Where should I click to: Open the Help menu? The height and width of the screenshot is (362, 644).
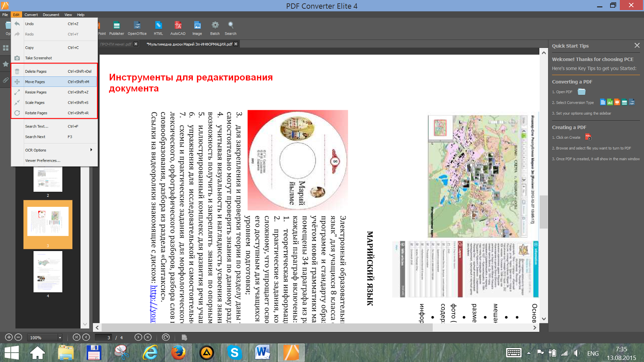click(x=81, y=14)
